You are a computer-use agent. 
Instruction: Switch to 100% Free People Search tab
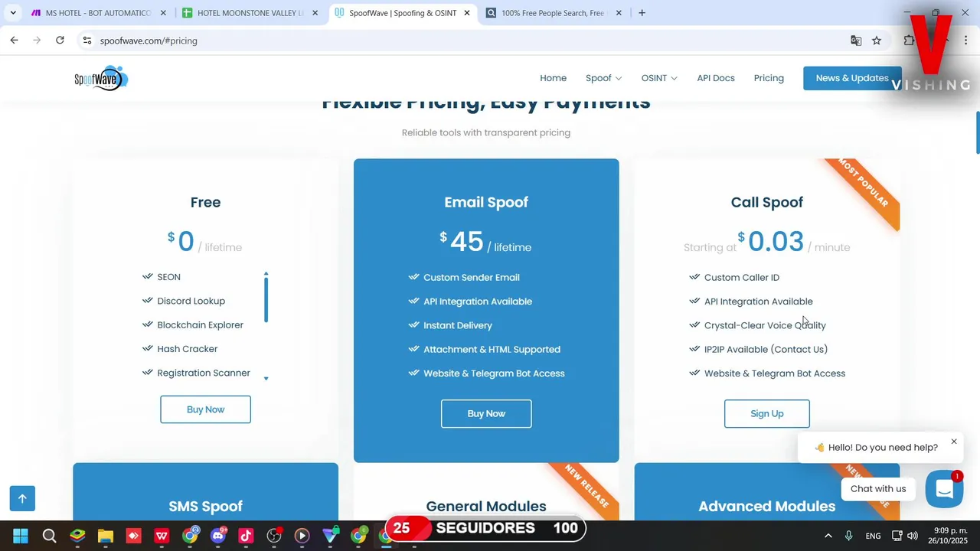pyautogui.click(x=553, y=13)
